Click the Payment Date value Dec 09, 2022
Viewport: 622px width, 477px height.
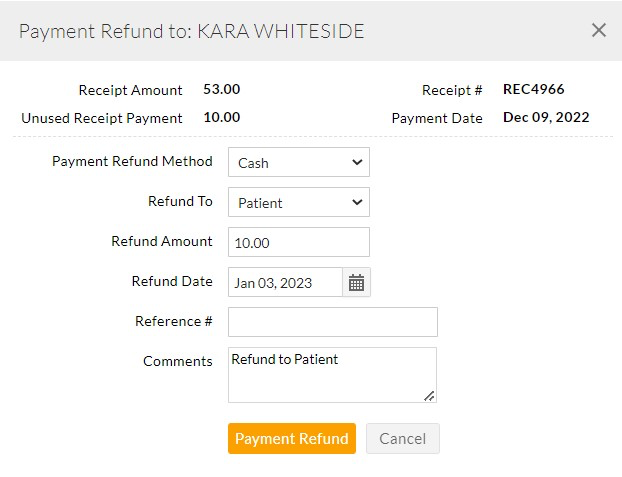point(546,117)
